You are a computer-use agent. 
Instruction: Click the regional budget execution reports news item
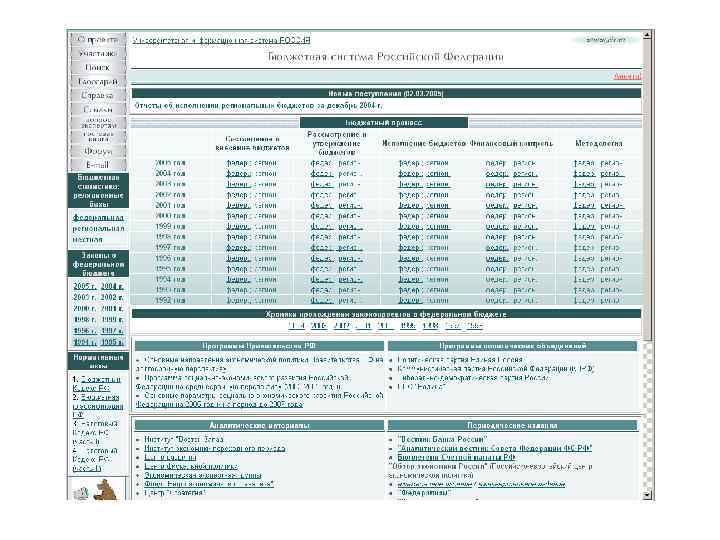258,106
